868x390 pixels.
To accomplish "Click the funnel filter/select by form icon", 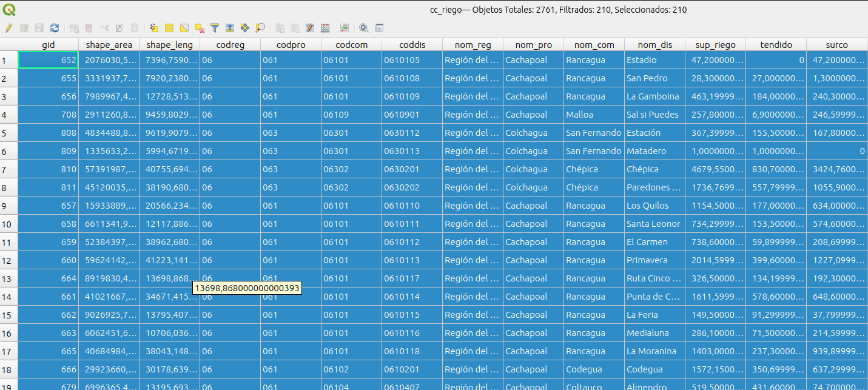I will pos(215,28).
